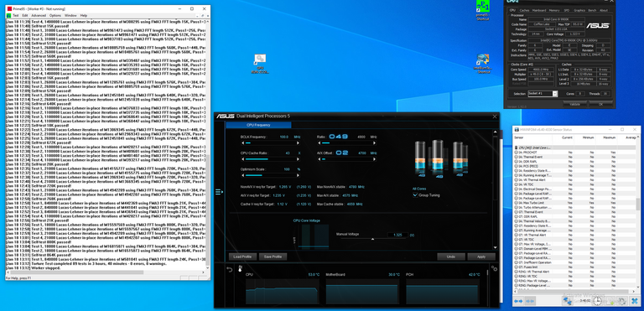The image size is (644, 311).
Task: Select the CPU Frequency tab in ASUS DIP5
Action: tap(258, 125)
